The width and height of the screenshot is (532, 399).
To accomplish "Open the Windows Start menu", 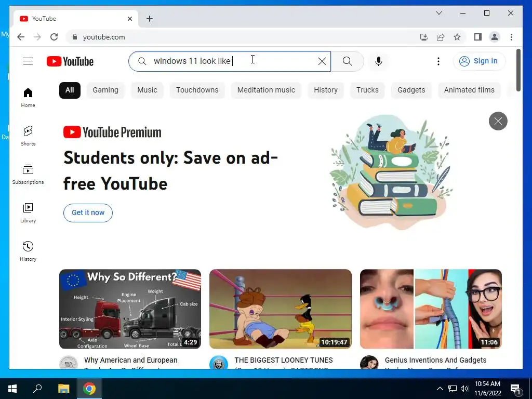I will [x=12, y=389].
